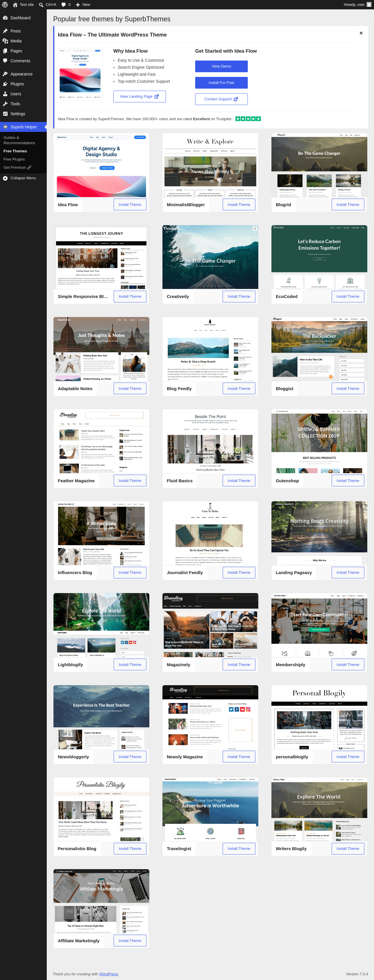Install the Membershiply theme
The image size is (374, 980).
(x=348, y=665)
